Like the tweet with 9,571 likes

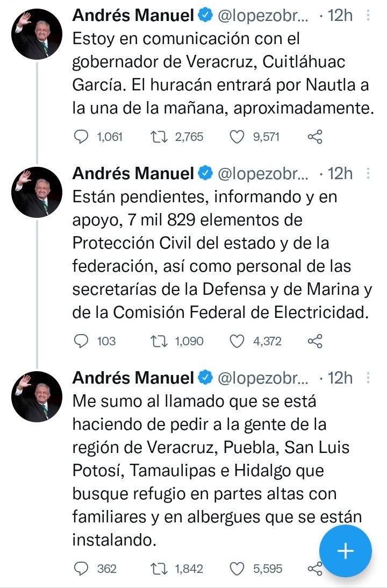click(x=237, y=137)
